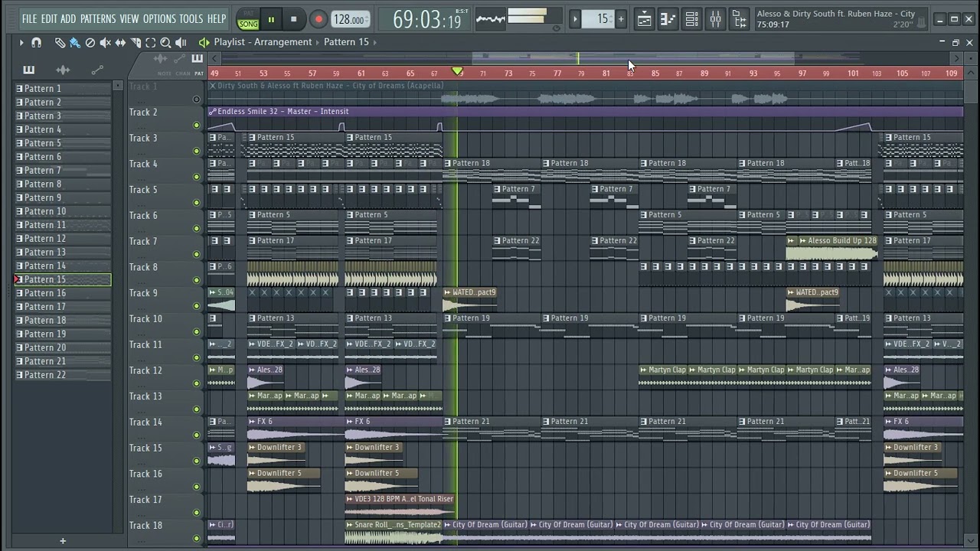Viewport: 980px width, 551px height.
Task: Toggle the snap magnet
Action: pyautogui.click(x=36, y=43)
